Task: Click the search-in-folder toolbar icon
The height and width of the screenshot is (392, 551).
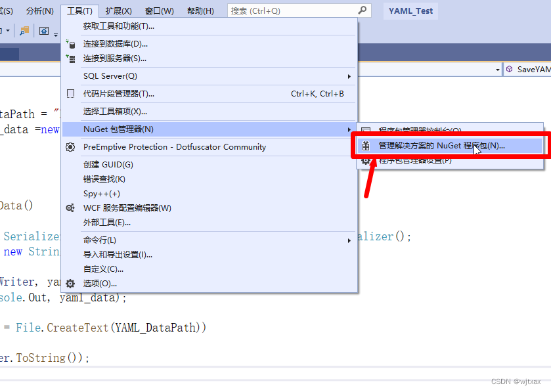Action: point(24,31)
